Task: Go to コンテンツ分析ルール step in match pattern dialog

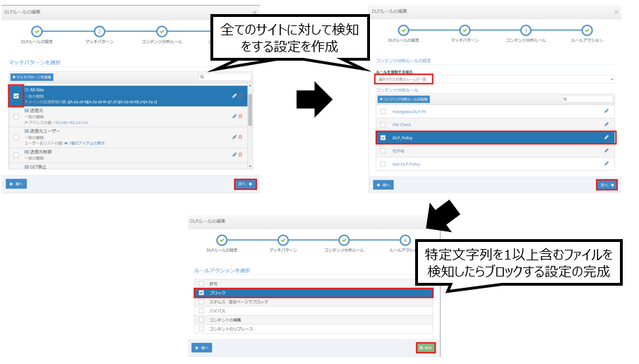Action: pyautogui.click(x=162, y=31)
